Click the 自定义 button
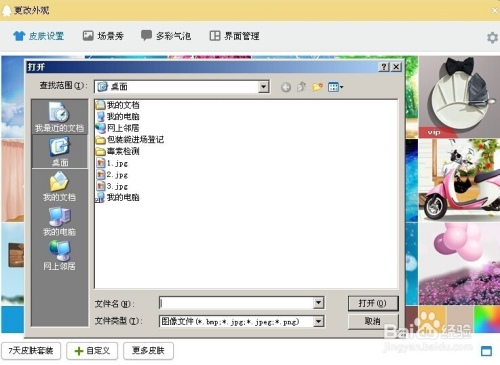The height and width of the screenshot is (365, 500). tap(92, 351)
